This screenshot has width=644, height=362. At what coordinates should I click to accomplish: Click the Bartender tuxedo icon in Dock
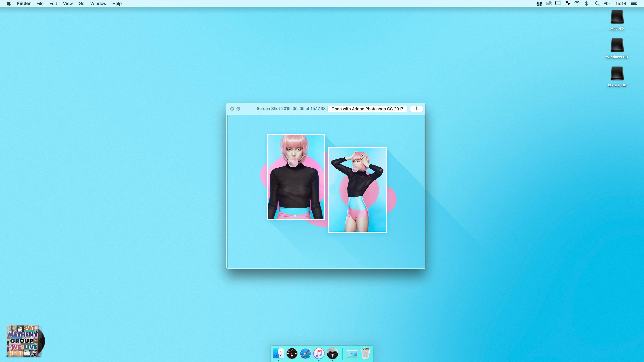(332, 354)
